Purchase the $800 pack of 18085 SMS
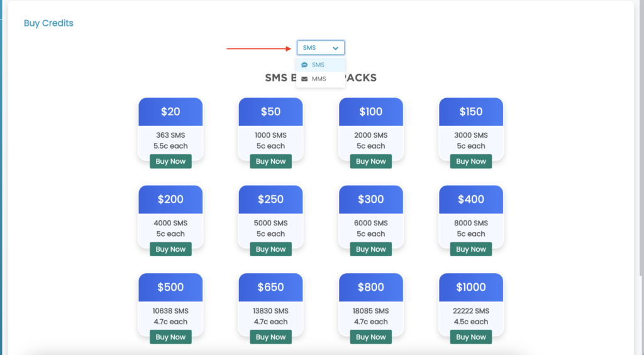The image size is (644, 355). tap(371, 337)
